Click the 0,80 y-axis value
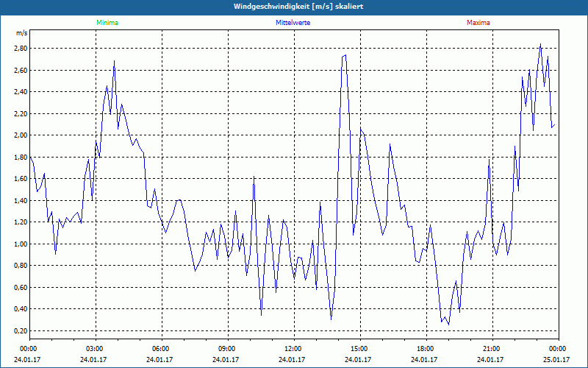The image size is (588, 368). coord(21,266)
